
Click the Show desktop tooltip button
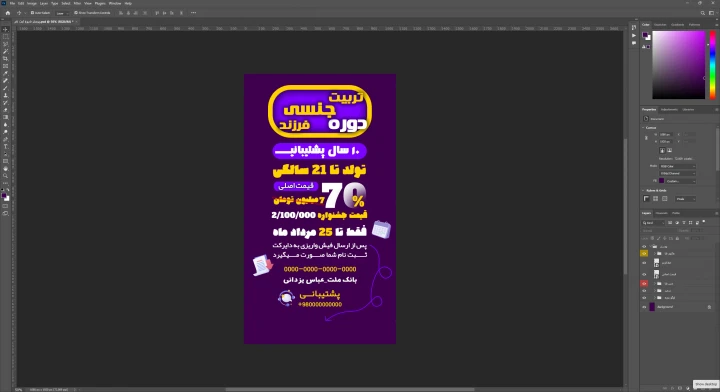pyautogui.click(x=706, y=384)
